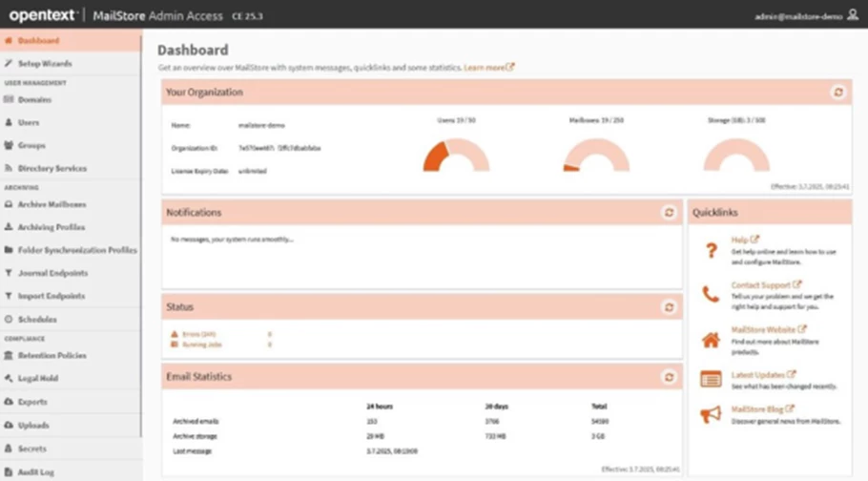Image resolution: width=868 pixels, height=481 pixels.
Task: Open the user account icon top right
Action: [x=853, y=15]
